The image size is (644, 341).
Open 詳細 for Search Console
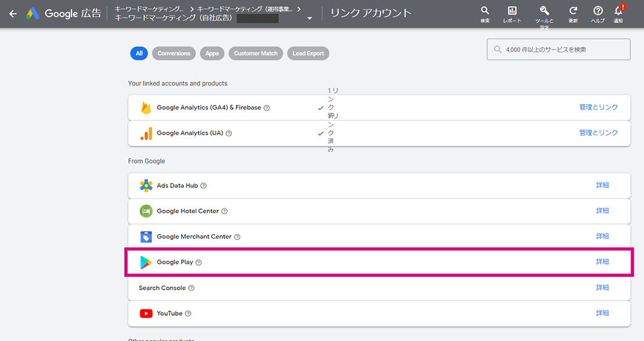[x=603, y=287]
